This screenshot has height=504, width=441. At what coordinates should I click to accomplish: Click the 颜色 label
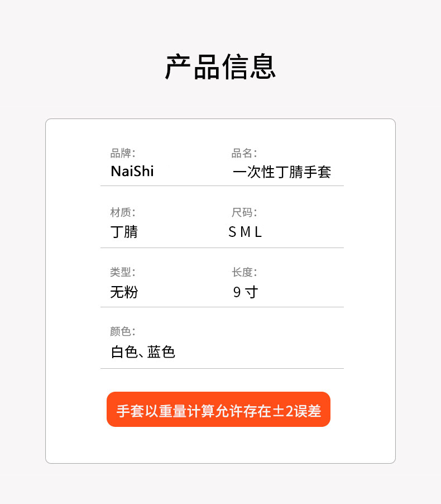pyautogui.click(x=123, y=331)
